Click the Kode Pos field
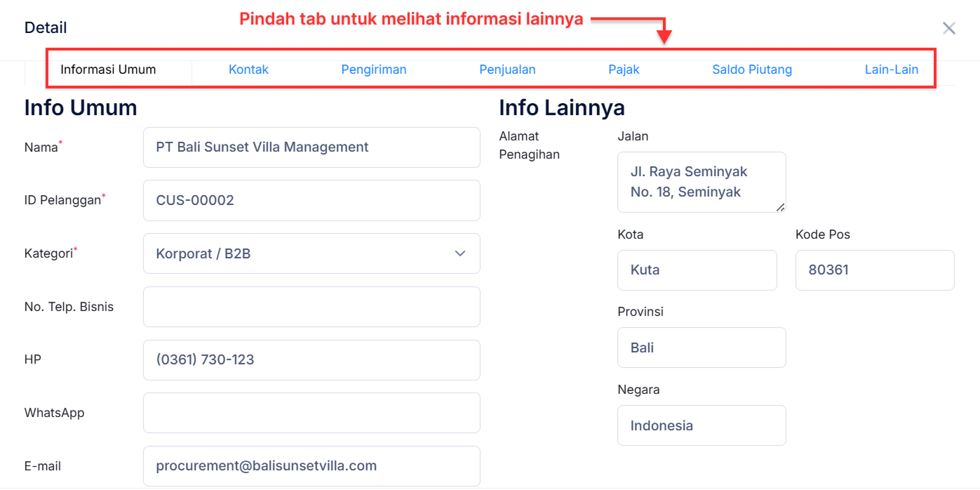This screenshot has width=980, height=490. [x=874, y=270]
